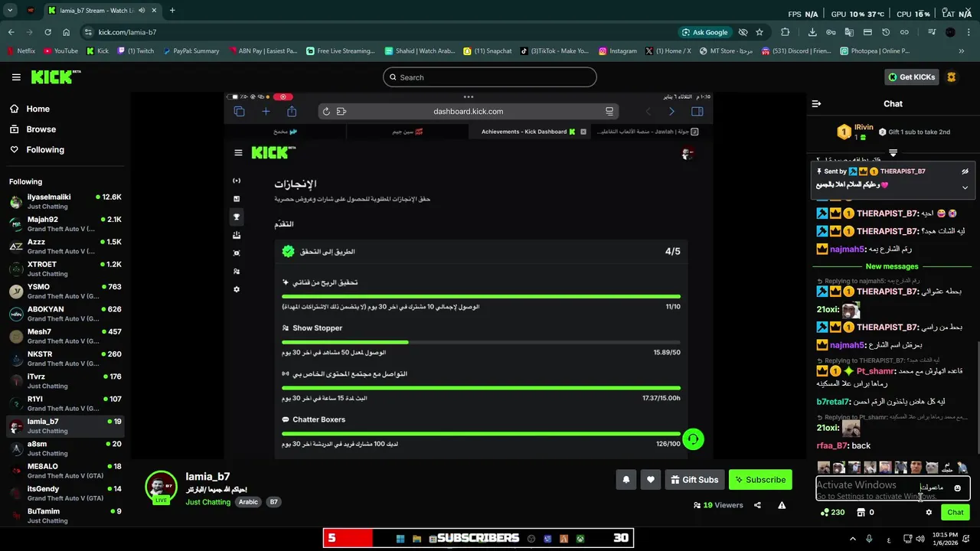The height and width of the screenshot is (551, 980).
Task: Open Netflix bookmark
Action: tap(21, 51)
